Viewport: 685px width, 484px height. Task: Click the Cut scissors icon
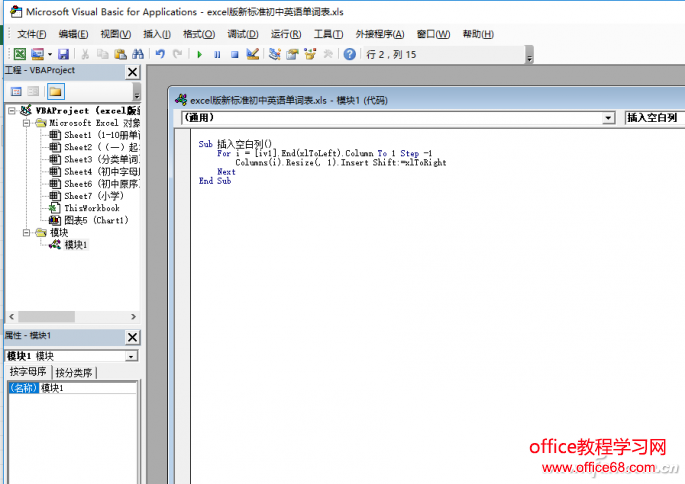pos(85,54)
